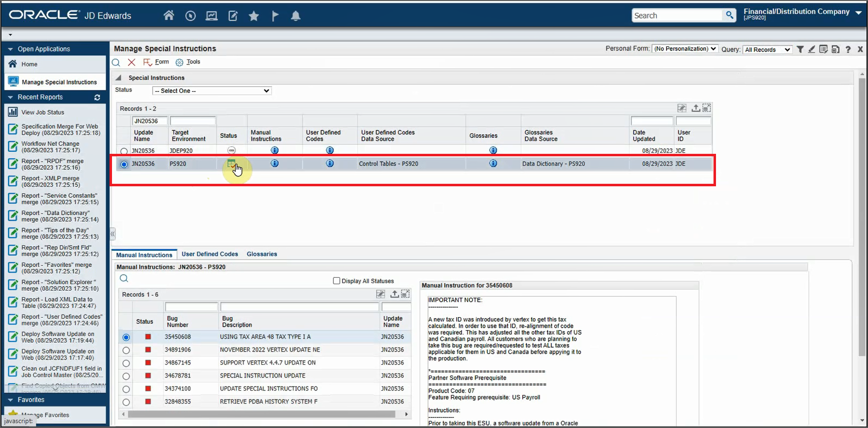Open Workflow Net Change report
The image size is (868, 428).
click(x=50, y=147)
